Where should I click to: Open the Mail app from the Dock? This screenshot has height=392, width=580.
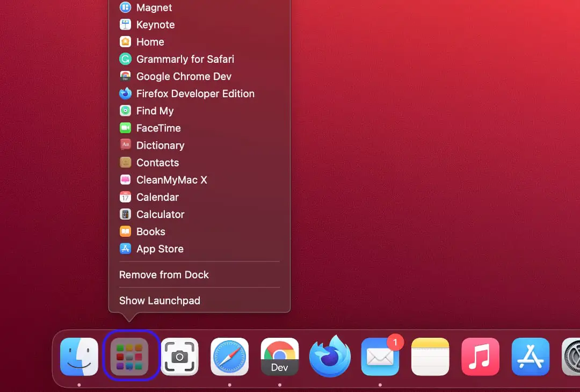(x=380, y=356)
